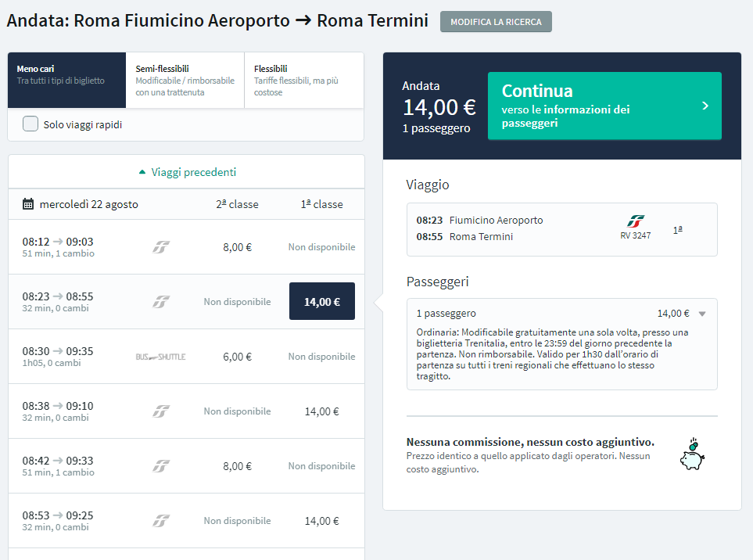The image size is (753, 560).
Task: Deselect the highlighted 14,00 € fare at 08:23
Action: coord(321,300)
